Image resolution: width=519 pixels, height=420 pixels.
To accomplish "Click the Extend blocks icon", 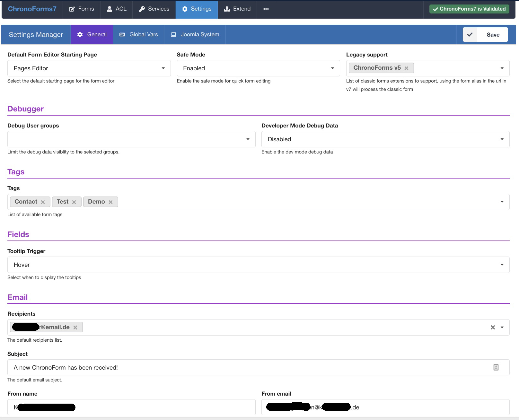I will click(x=227, y=9).
